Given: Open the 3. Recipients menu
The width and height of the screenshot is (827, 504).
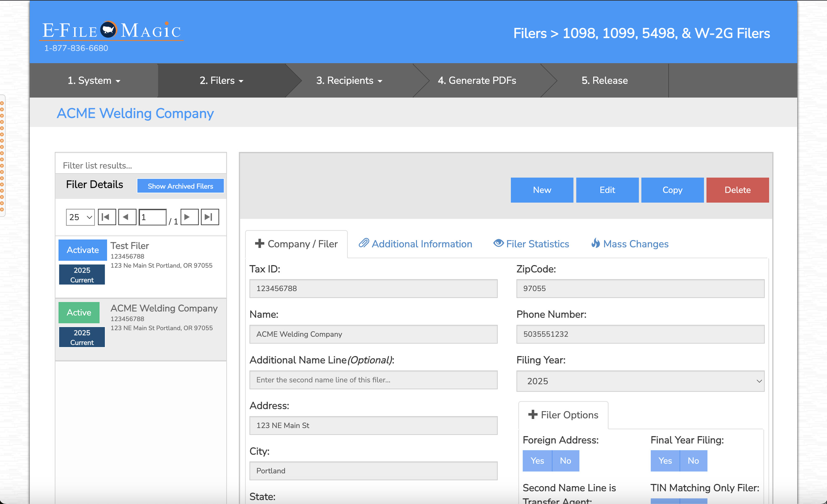Looking at the screenshot, I should [349, 80].
